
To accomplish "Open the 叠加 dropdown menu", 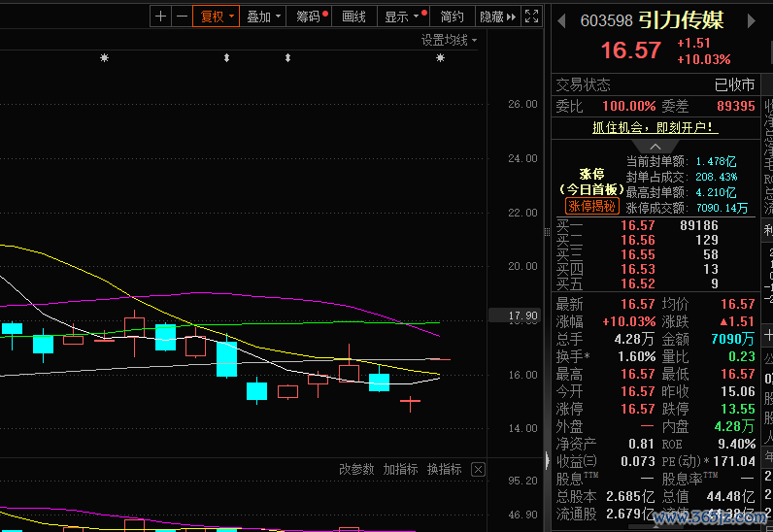I will point(263,17).
